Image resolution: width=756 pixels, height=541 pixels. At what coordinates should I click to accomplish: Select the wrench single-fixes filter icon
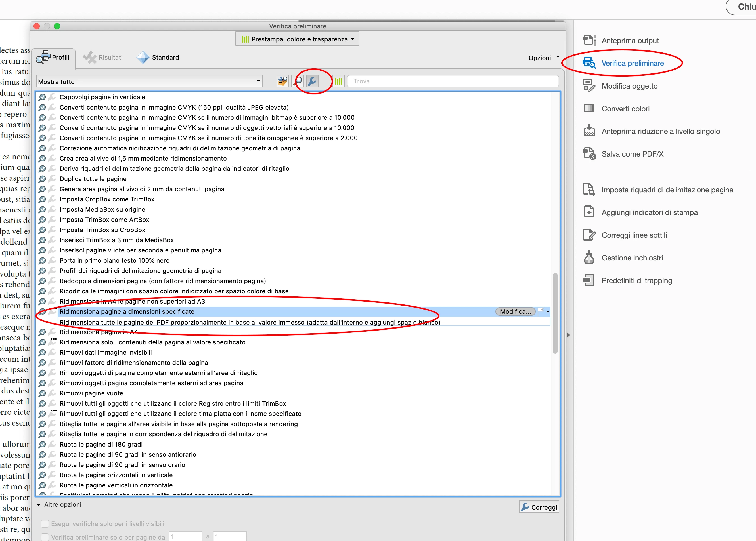(312, 81)
